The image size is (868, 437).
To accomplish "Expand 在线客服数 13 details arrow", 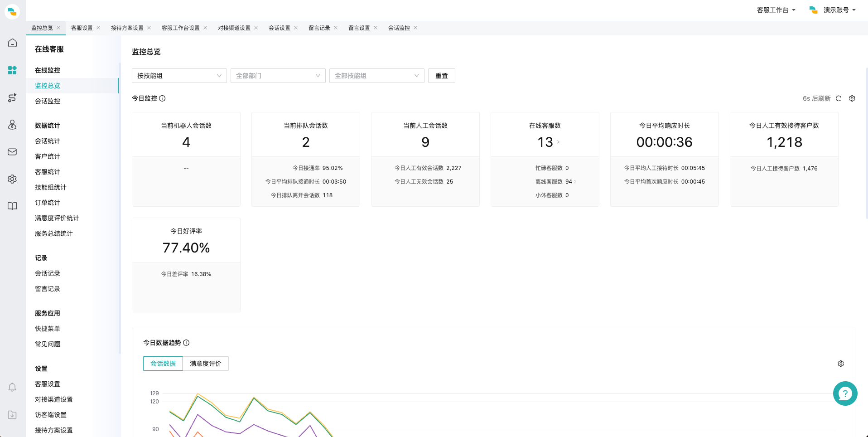I will tap(558, 142).
